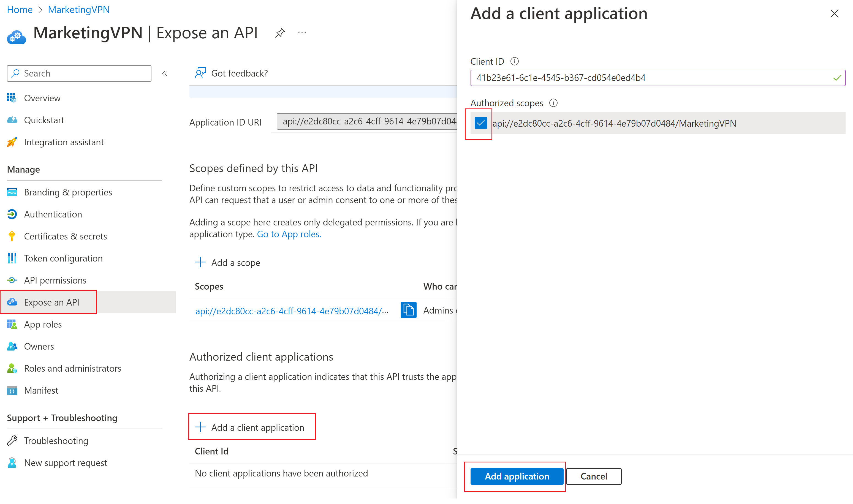Viewport: 853px width, 504px height.
Task: Create a New support request
Action: [66, 463]
